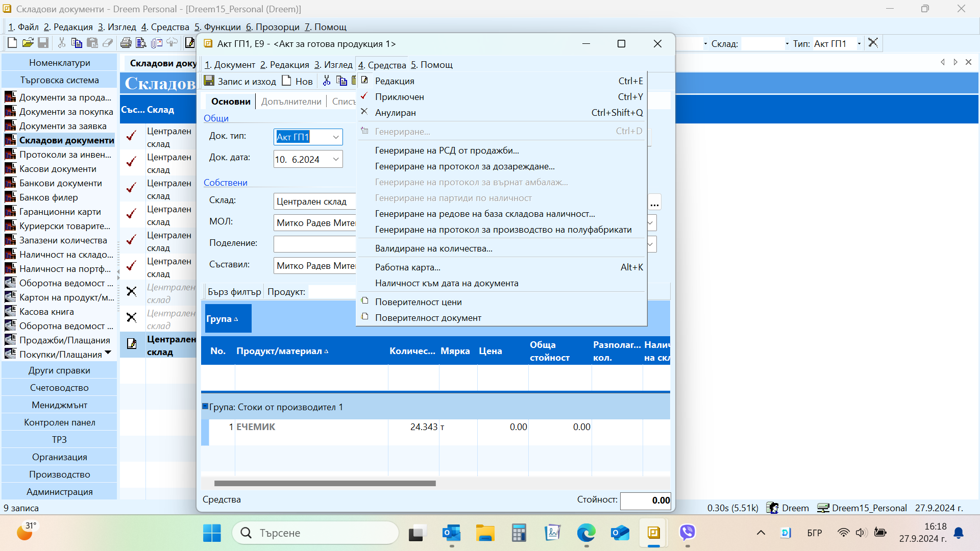Click the tab scroll left arrow in main window
The height and width of the screenshot is (551, 980).
click(942, 62)
